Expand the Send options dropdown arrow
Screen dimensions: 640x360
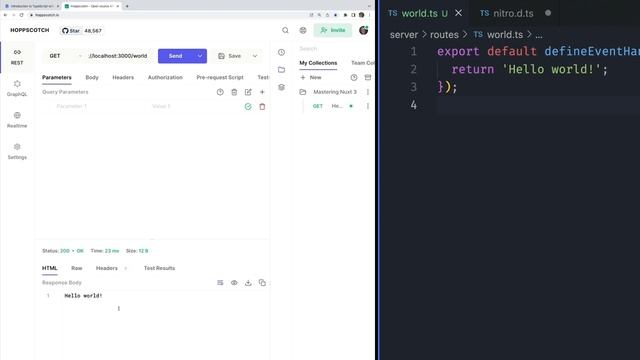200,56
